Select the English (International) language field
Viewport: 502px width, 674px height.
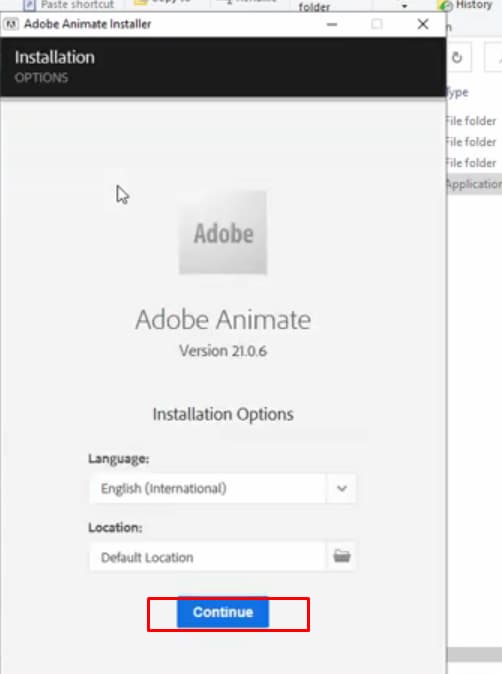tap(207, 488)
